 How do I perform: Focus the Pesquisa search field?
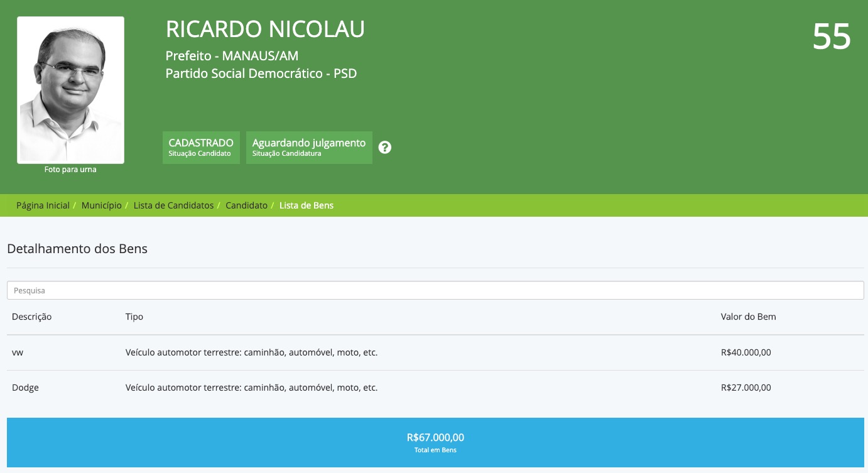coord(435,290)
